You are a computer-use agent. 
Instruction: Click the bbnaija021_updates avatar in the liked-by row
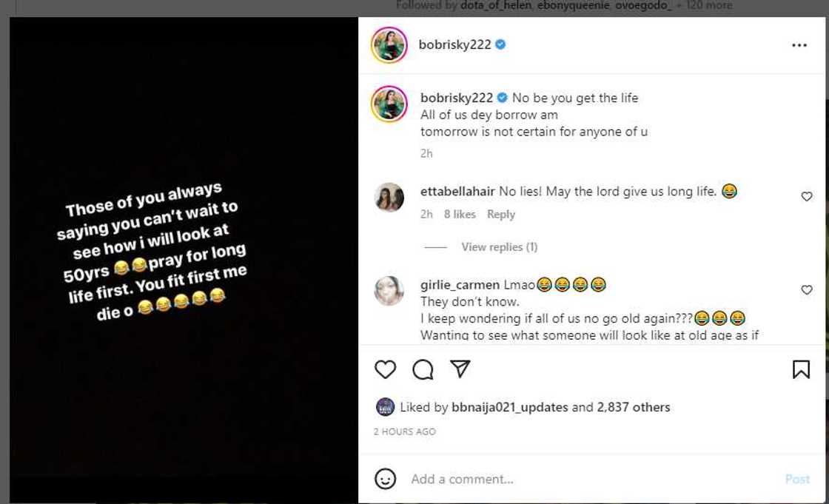click(x=386, y=406)
